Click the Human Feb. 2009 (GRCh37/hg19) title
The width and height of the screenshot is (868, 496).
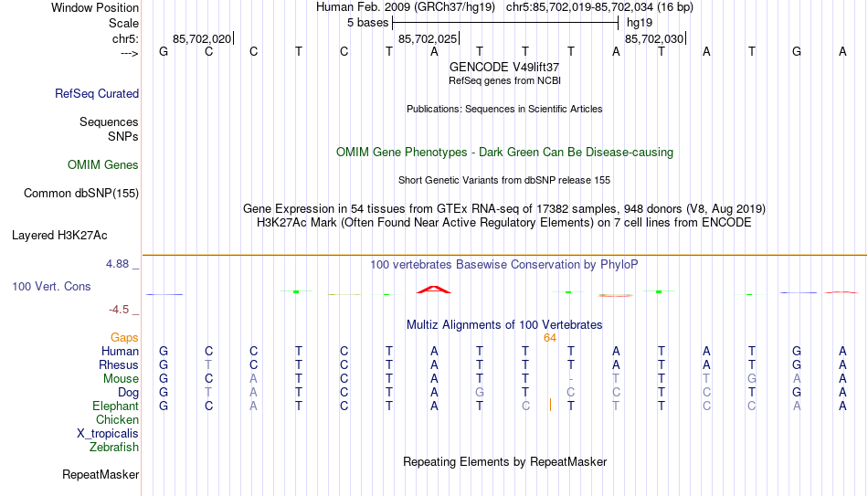coord(407,7)
